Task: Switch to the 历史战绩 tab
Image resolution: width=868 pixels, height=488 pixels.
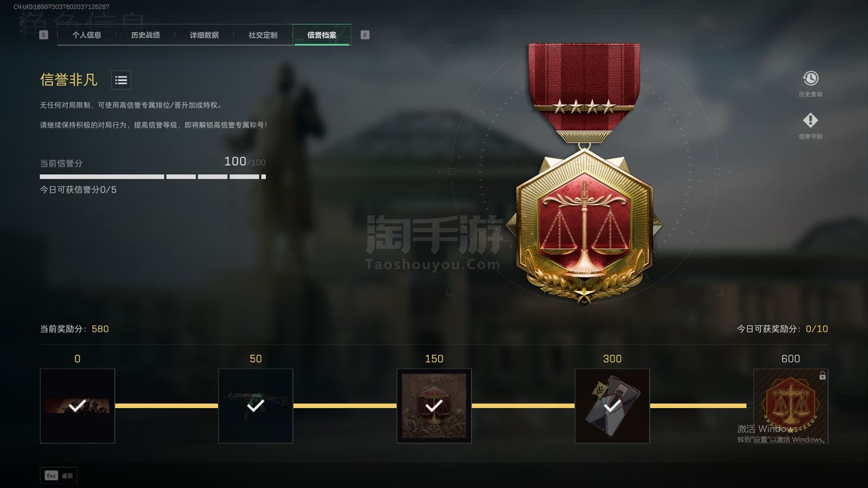Action: 145,35
